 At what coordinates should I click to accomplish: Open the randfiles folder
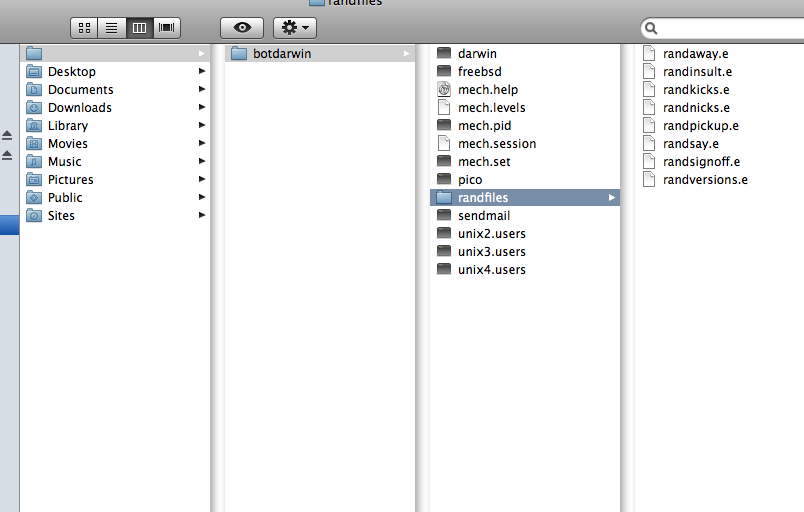point(483,198)
